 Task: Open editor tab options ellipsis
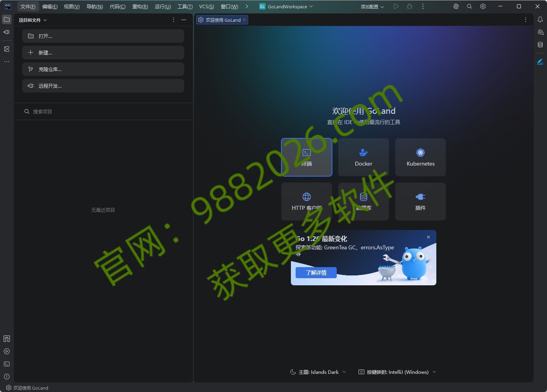point(526,20)
